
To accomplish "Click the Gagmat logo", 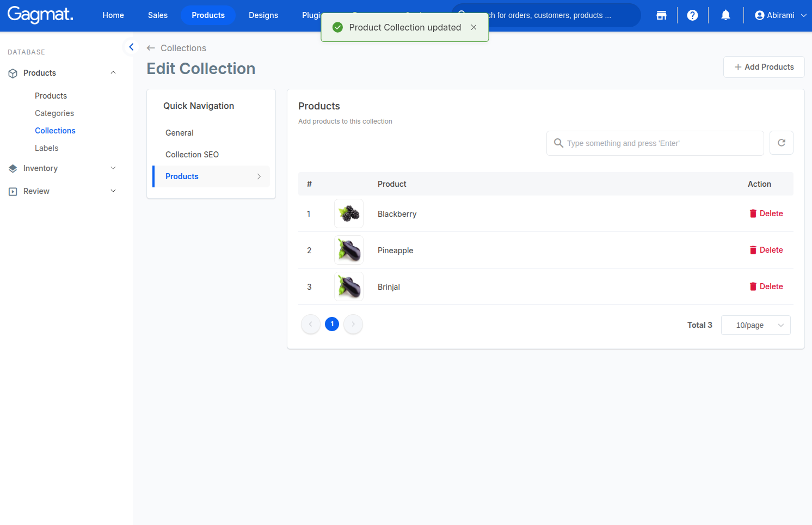I will coord(40,15).
